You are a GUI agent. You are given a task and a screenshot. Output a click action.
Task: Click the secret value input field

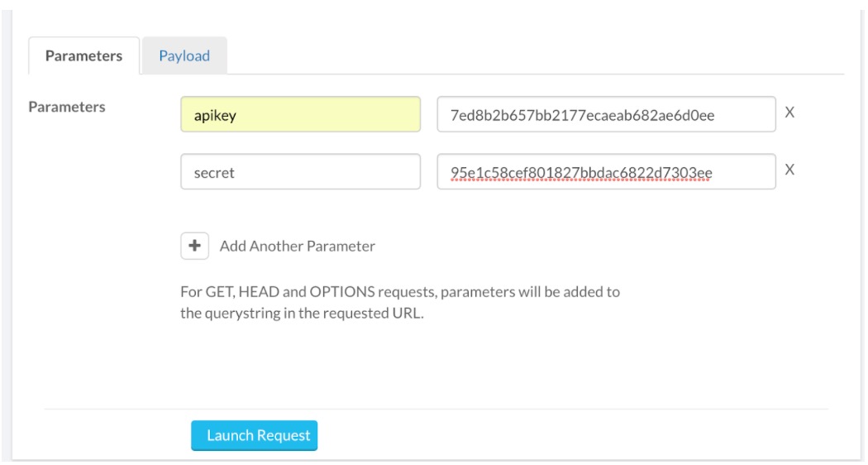tap(606, 173)
